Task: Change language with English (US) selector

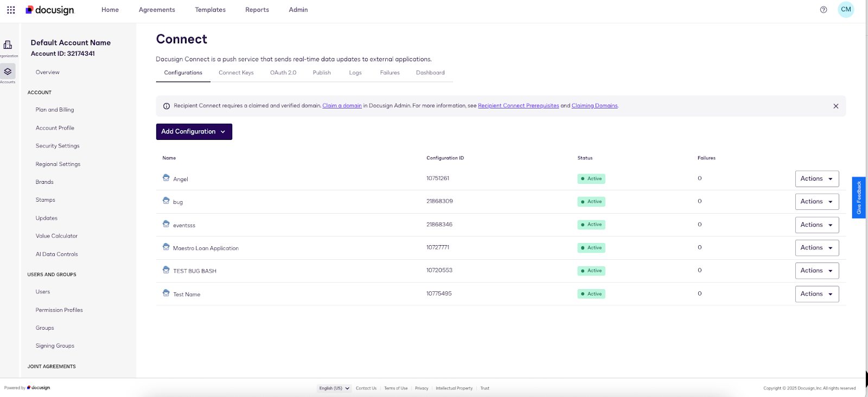Action: click(x=334, y=388)
